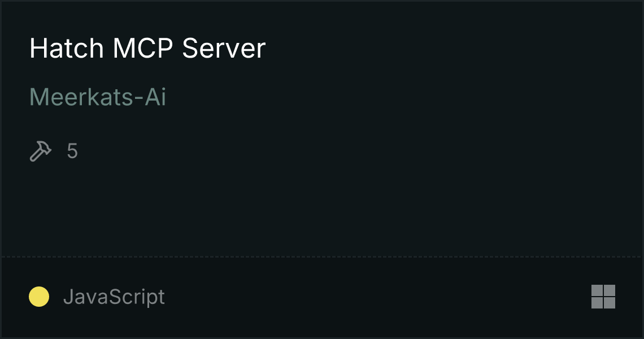Image resolution: width=644 pixels, height=339 pixels.
Task: Click the Windows platform logo icon
Action: point(603,297)
